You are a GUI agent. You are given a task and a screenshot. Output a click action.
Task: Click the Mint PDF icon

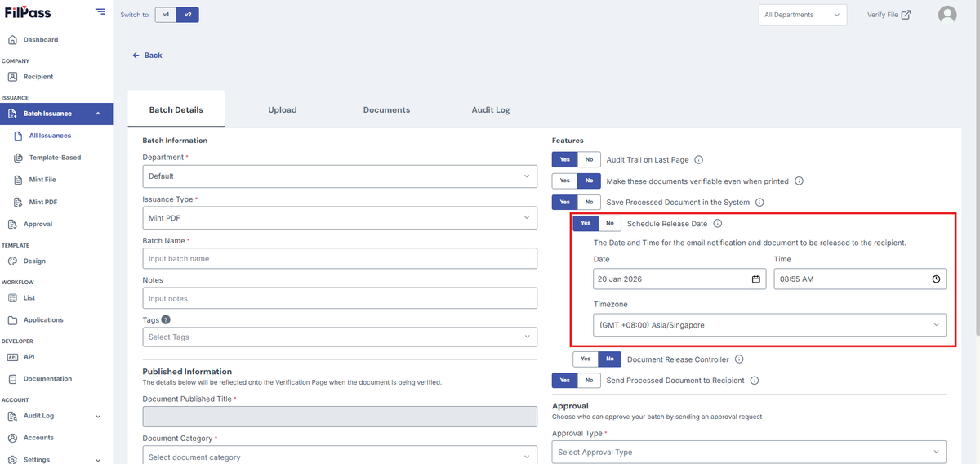tap(20, 202)
